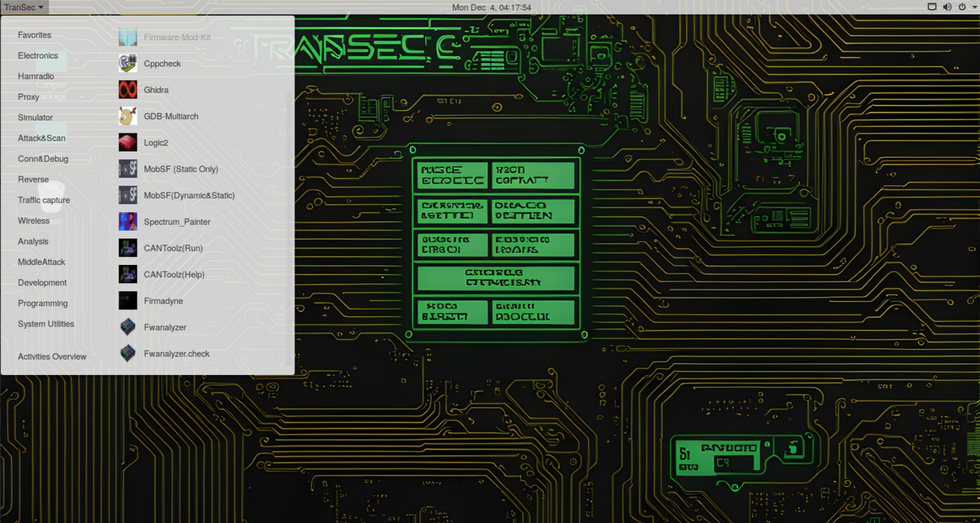This screenshot has height=523, width=980.
Task: Choose the Conn&Debug category
Action: click(43, 159)
